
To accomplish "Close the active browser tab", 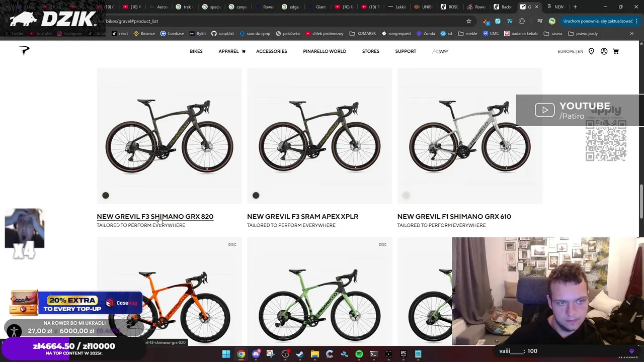I will tap(536, 7).
